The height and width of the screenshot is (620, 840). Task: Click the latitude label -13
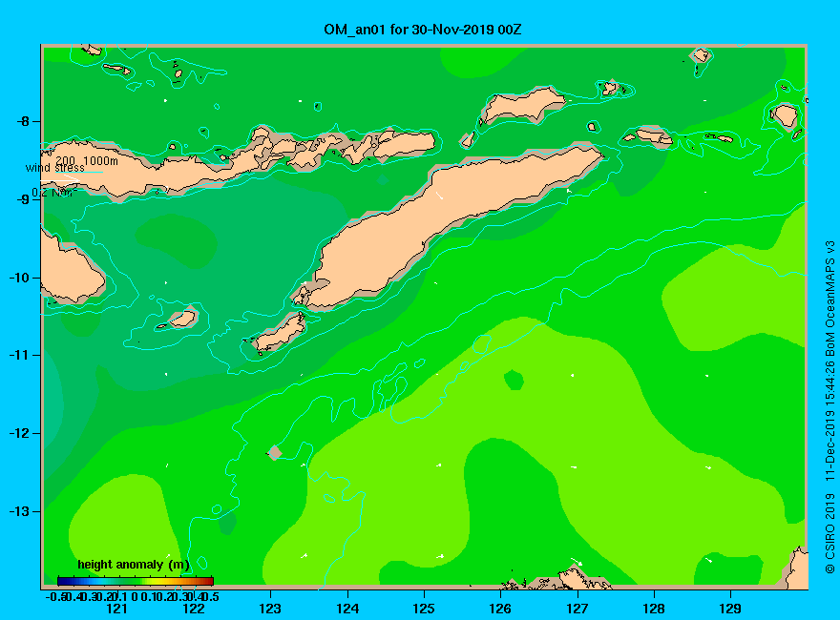coord(20,511)
